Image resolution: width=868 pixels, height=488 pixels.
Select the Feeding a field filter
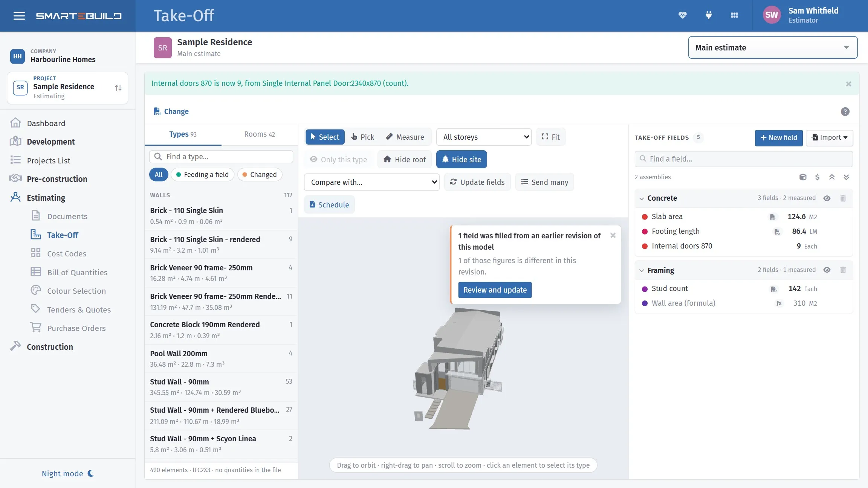coord(202,175)
